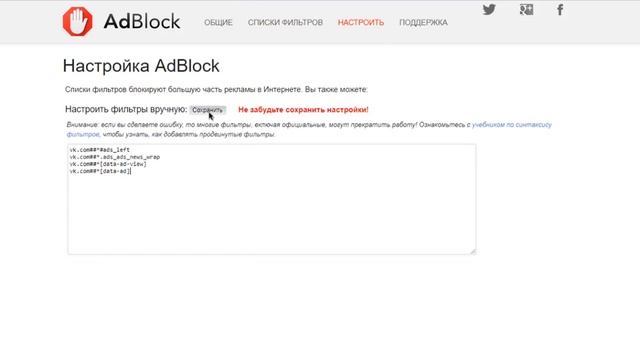
Task: Click the AdBlock wordmark text
Action: (142, 22)
